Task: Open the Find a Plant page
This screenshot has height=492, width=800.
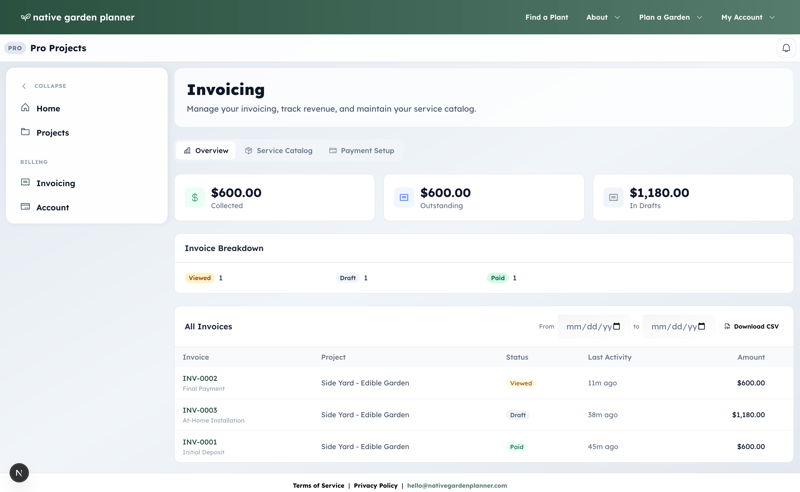Action: pyautogui.click(x=546, y=17)
